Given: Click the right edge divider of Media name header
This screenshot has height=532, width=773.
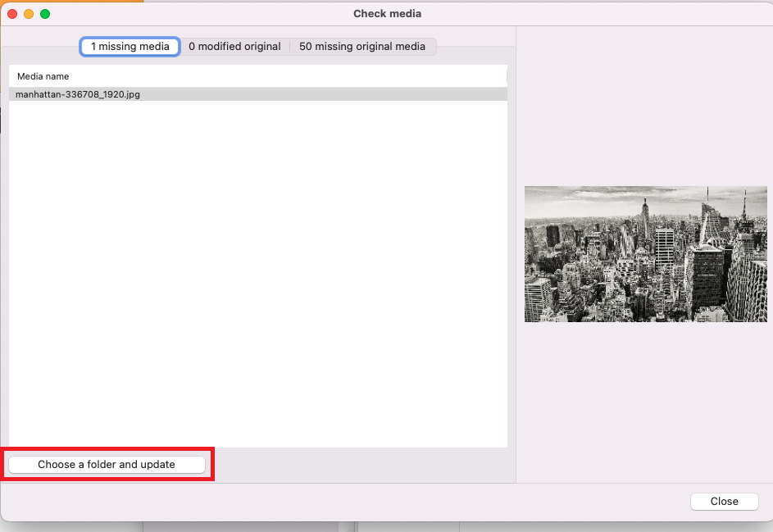Looking at the screenshot, I should pyautogui.click(x=507, y=76).
